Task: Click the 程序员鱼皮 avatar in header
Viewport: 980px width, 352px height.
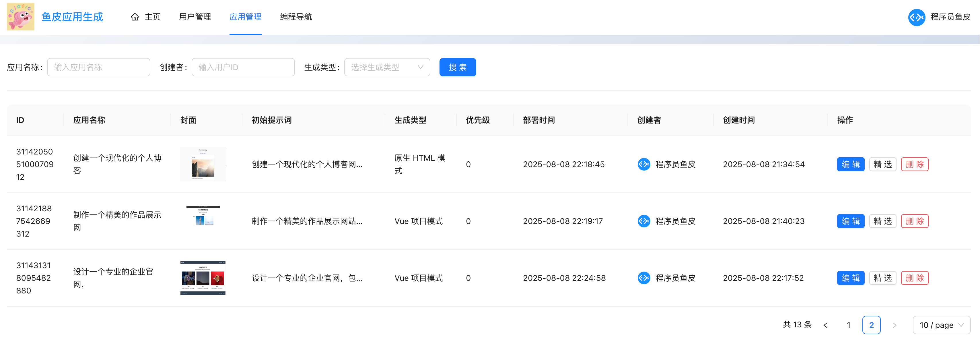Action: [x=917, y=17]
